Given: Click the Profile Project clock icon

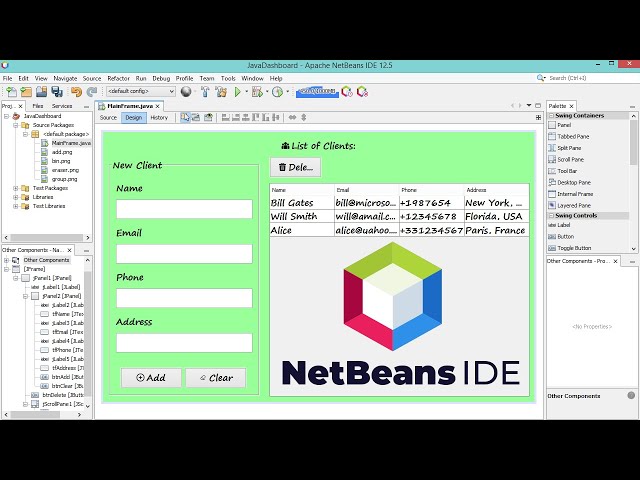Looking at the screenshot, I should [278, 92].
